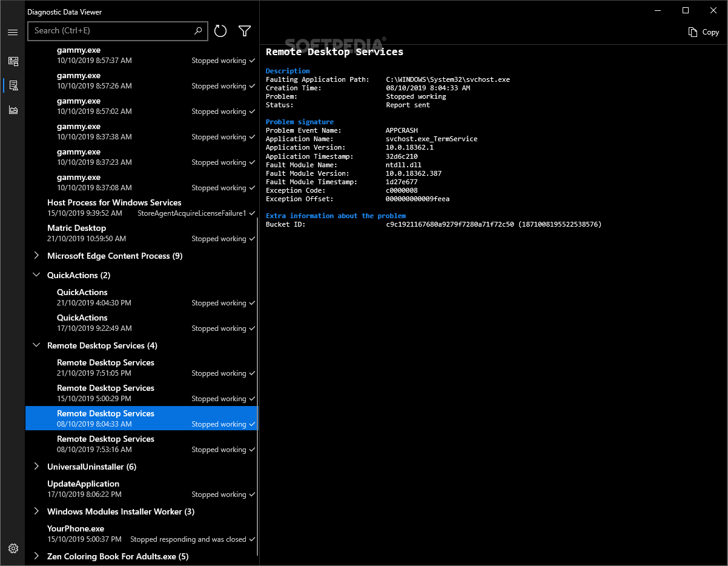This screenshot has height=566, width=728.
Task: Expand Windows Modules Installer Worker (3) group
Action: click(36, 511)
